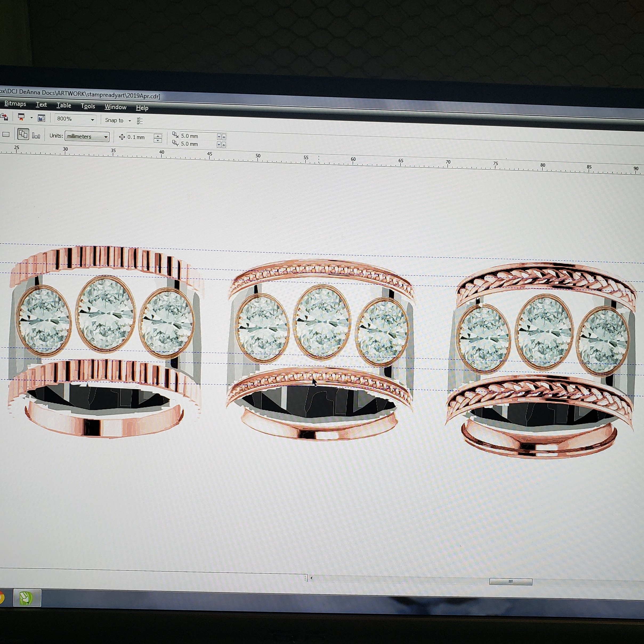Open the Tools menu
Viewport: 644px width, 644px height.
(88, 106)
